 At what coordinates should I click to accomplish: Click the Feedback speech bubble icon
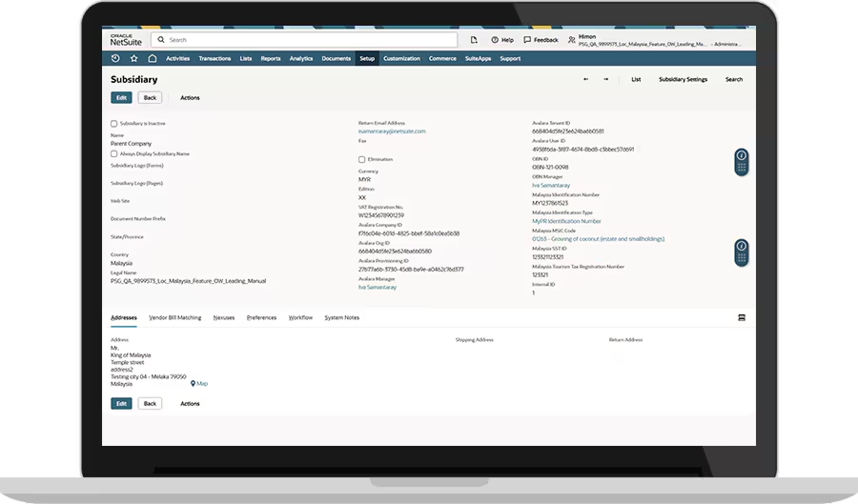point(527,40)
